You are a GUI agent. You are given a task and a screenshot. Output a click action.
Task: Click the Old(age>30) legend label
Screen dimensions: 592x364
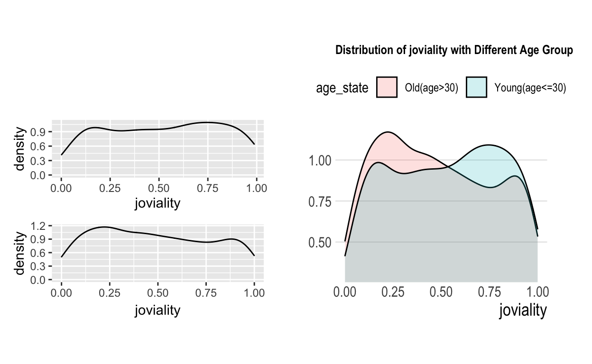[x=431, y=88]
